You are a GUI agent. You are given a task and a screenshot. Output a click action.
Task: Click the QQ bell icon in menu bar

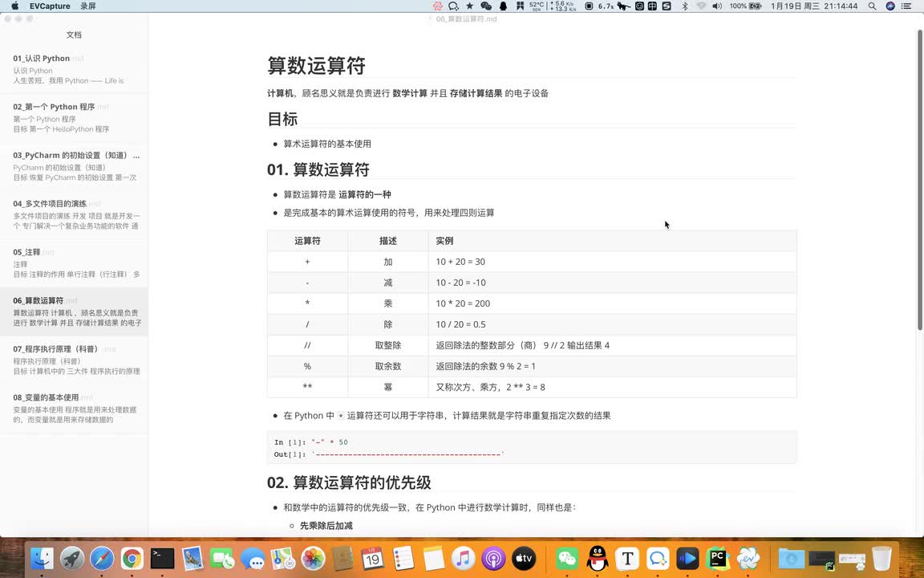[503, 6]
